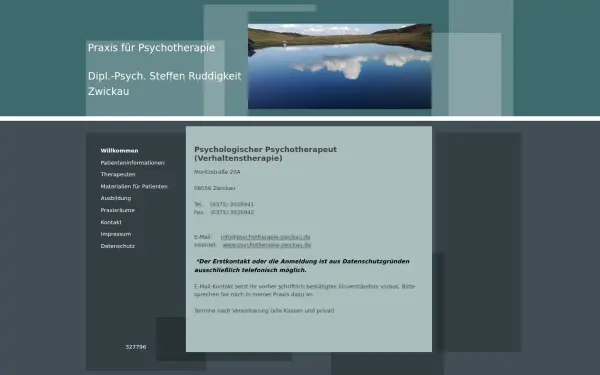The width and height of the screenshot is (600, 375).
Task: Select the Termine nach Vereinbarung line
Action: 264,311
